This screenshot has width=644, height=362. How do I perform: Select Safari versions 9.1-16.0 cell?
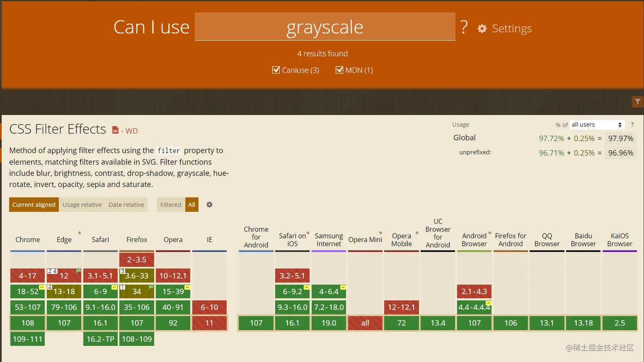click(x=101, y=307)
